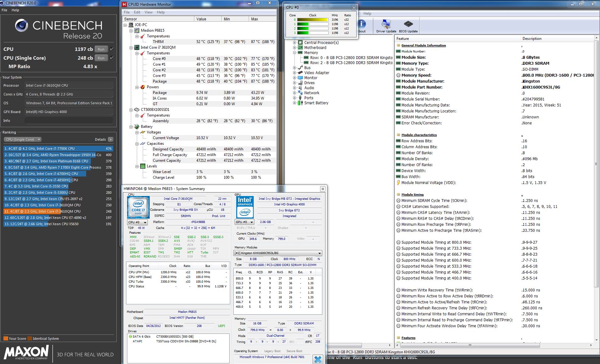Screen dimensions: 600x364
Task: Select Row: 0 Kingston memory module in HWiNFO
Action: (x=348, y=57)
